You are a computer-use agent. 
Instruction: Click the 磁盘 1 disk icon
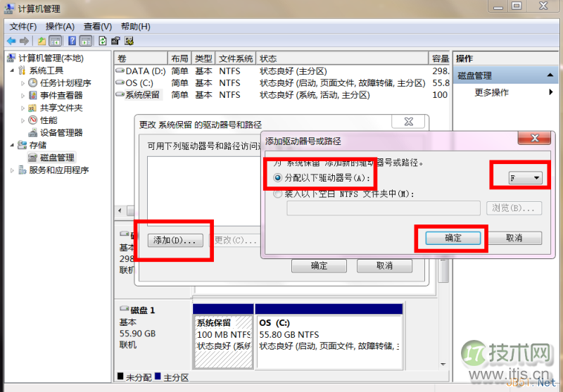point(125,309)
